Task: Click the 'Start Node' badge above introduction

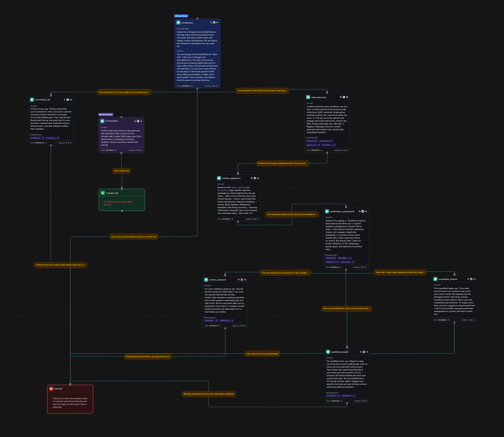Action: 181,15
